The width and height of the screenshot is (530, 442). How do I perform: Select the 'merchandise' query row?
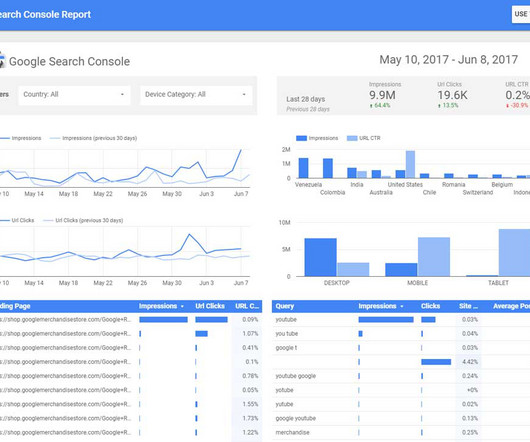pos(401,433)
